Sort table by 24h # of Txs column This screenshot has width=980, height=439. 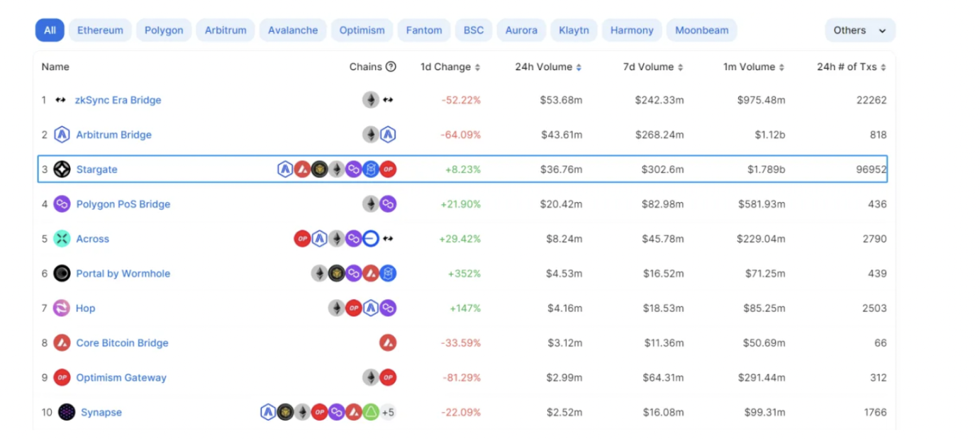[852, 67]
